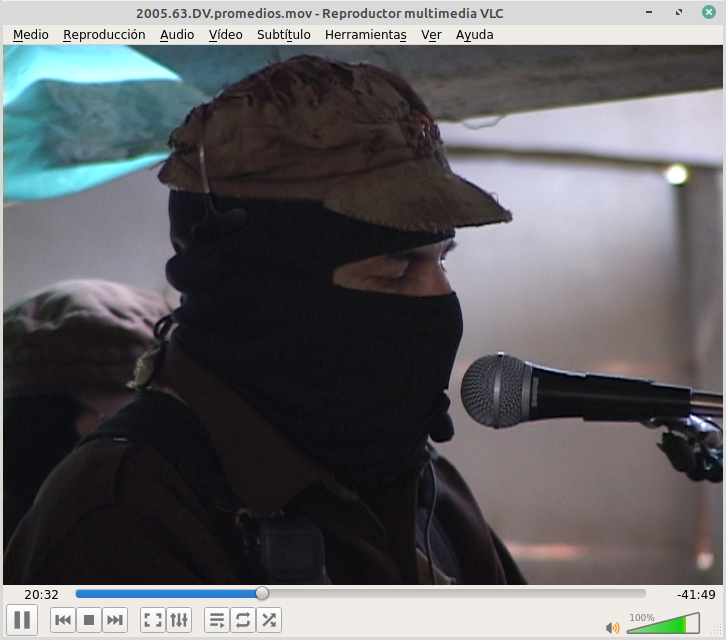The height and width of the screenshot is (640, 726).
Task: Toggle fullscreen video mode
Action: point(153,620)
